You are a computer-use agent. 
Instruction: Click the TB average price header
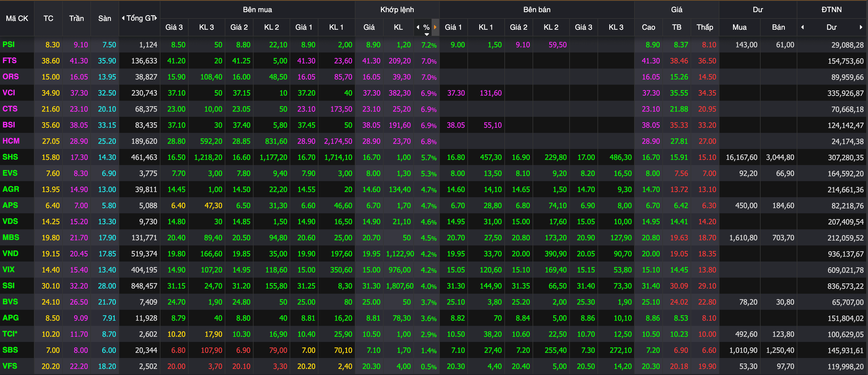[677, 27]
